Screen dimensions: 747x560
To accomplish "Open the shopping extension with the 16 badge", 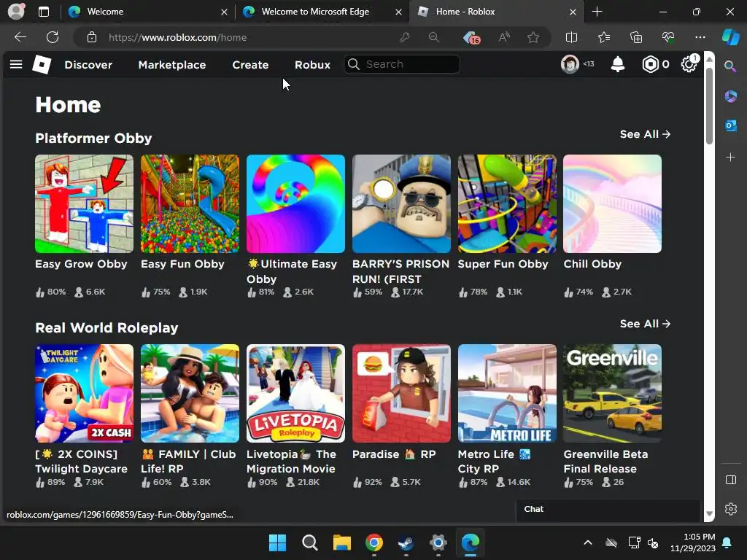I will [x=471, y=37].
